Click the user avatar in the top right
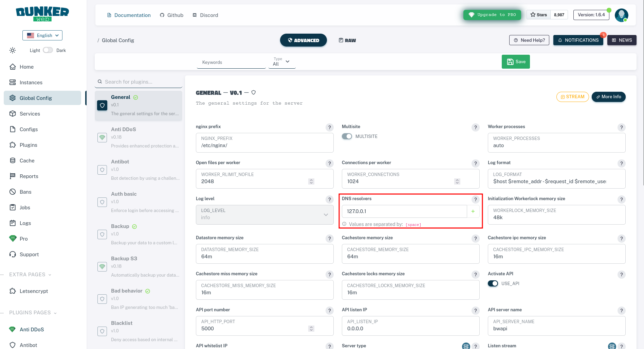Viewport: 644px width, 349px height. pyautogui.click(x=621, y=15)
